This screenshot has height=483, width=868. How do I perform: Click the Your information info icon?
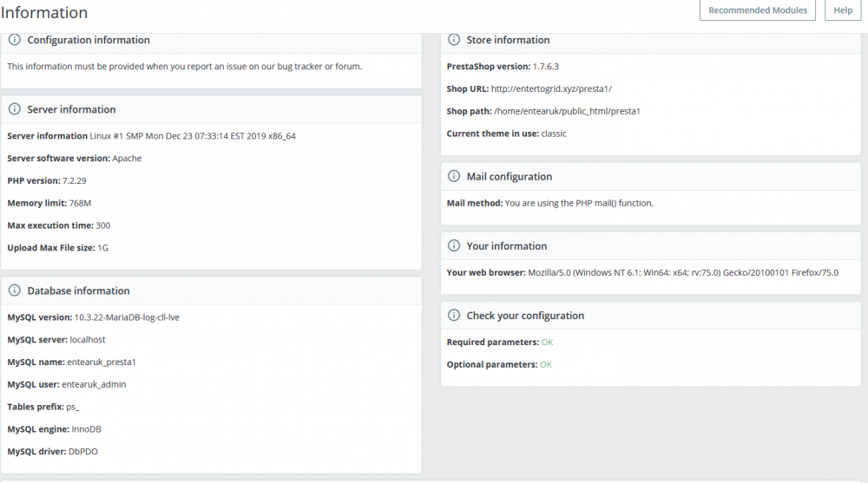pos(454,245)
